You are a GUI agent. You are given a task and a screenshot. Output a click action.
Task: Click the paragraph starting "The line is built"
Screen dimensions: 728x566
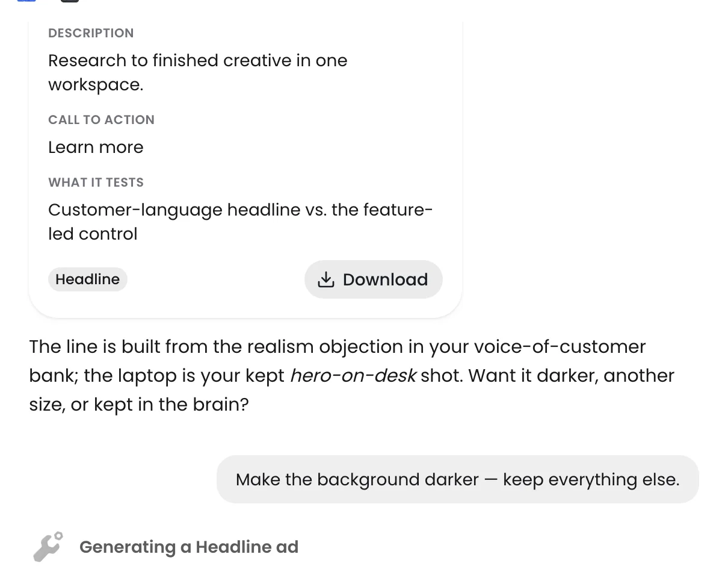352,376
